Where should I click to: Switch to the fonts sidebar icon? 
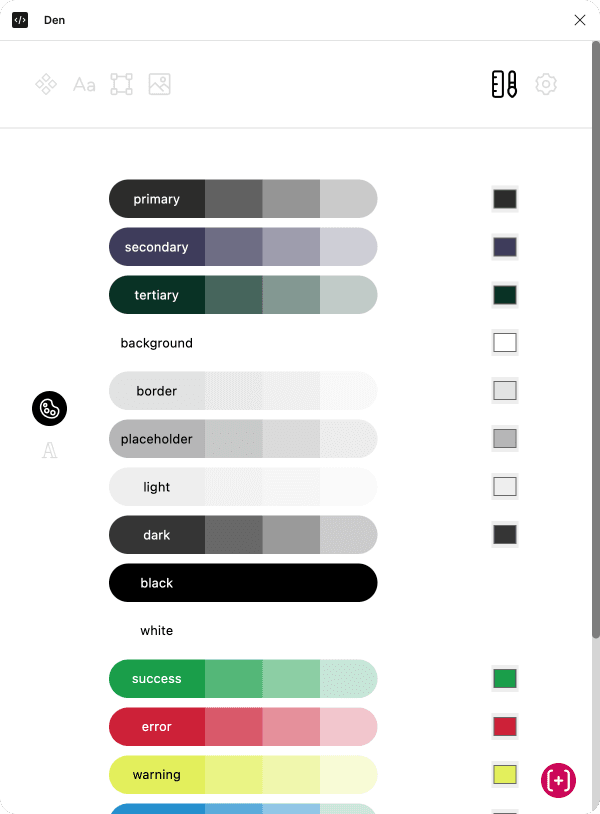(x=50, y=451)
